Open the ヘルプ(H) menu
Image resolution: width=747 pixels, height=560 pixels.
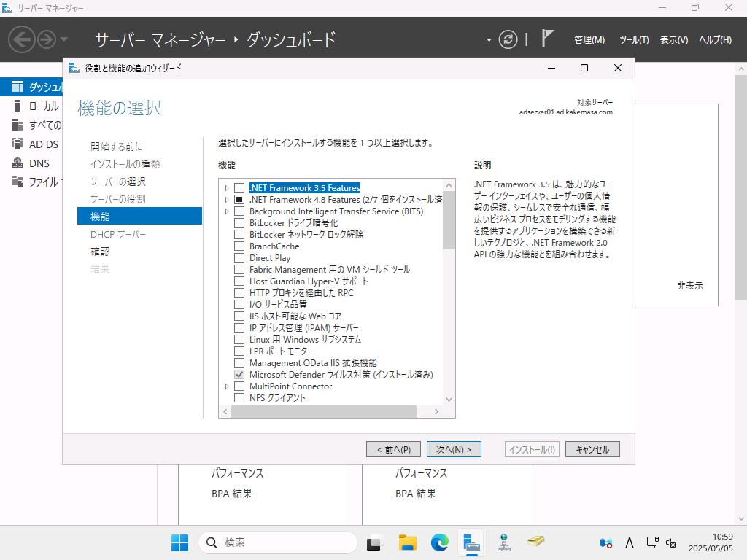715,40
